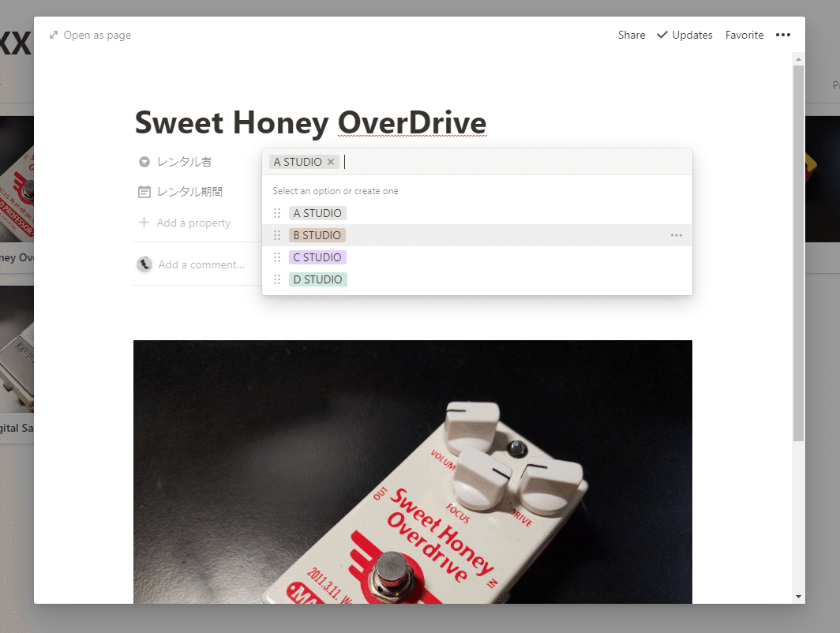Screen dimensions: 840x633
Task: Open the B STUDIO option's more menu
Action: pyautogui.click(x=677, y=235)
